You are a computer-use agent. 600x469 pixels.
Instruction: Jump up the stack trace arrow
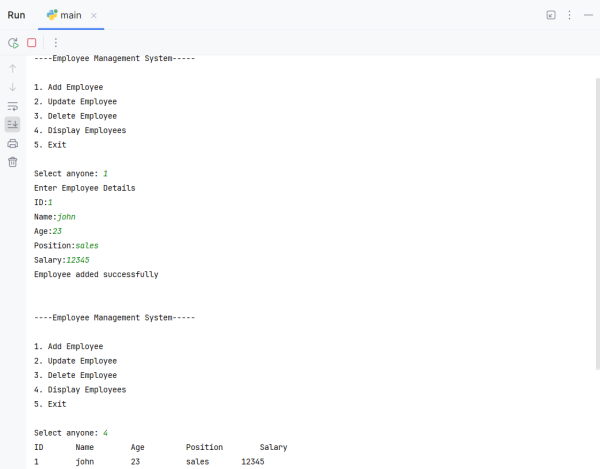click(13, 68)
